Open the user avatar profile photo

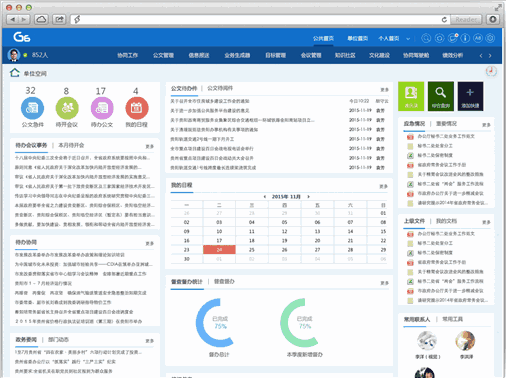14,55
